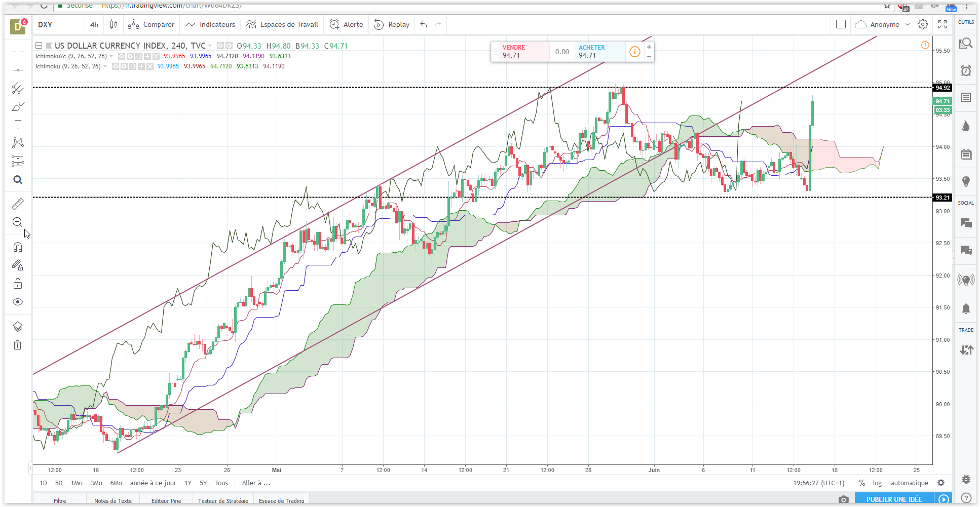Open the alarm clock alerts panel
980x507 pixels.
(966, 70)
